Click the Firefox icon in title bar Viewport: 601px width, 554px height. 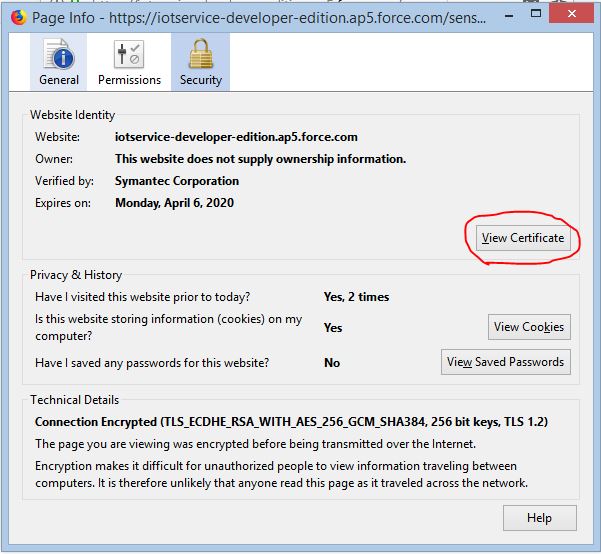(18, 17)
